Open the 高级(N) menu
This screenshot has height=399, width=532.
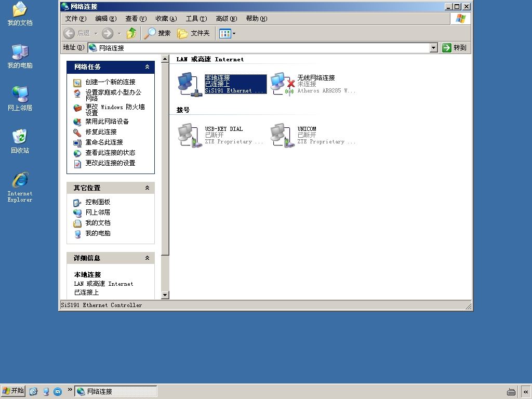pyautogui.click(x=227, y=19)
